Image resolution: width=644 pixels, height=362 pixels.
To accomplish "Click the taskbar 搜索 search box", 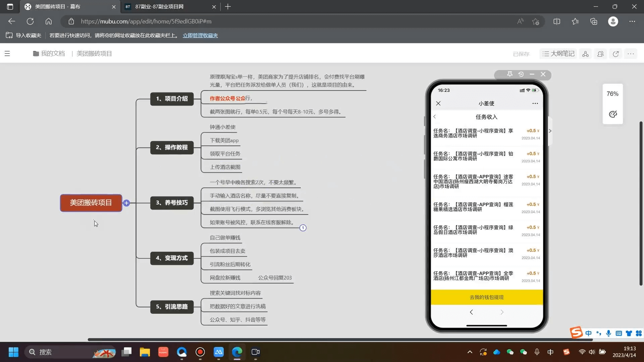I will 70,352.
